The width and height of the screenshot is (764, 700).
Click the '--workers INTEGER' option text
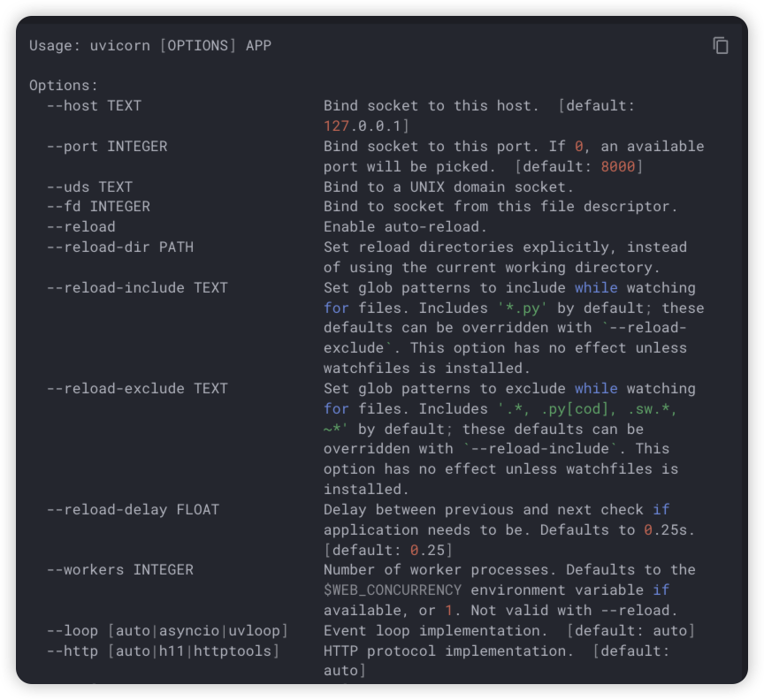(119, 570)
